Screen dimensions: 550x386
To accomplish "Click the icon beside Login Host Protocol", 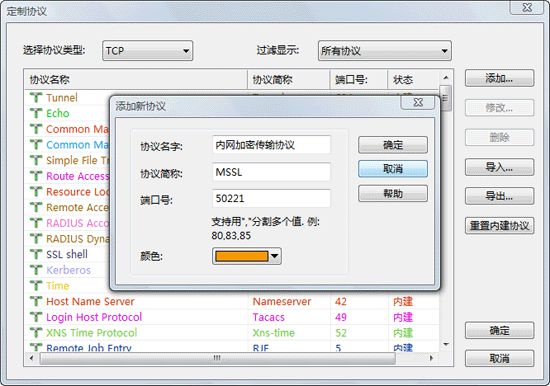I will pos(36,317).
